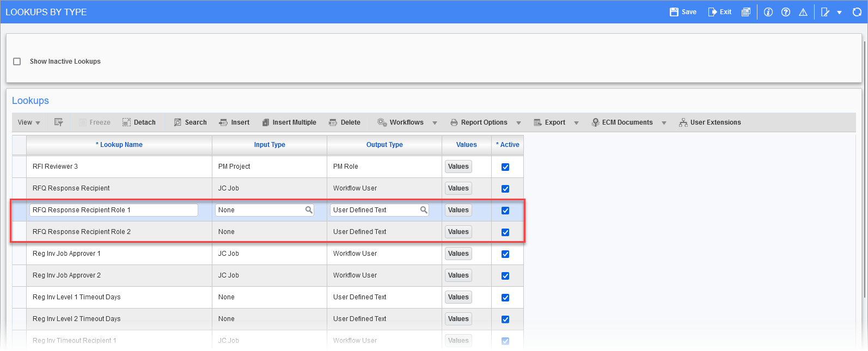Click the Export table icon
Image resolution: width=868 pixels, height=351 pixels.
coord(537,122)
